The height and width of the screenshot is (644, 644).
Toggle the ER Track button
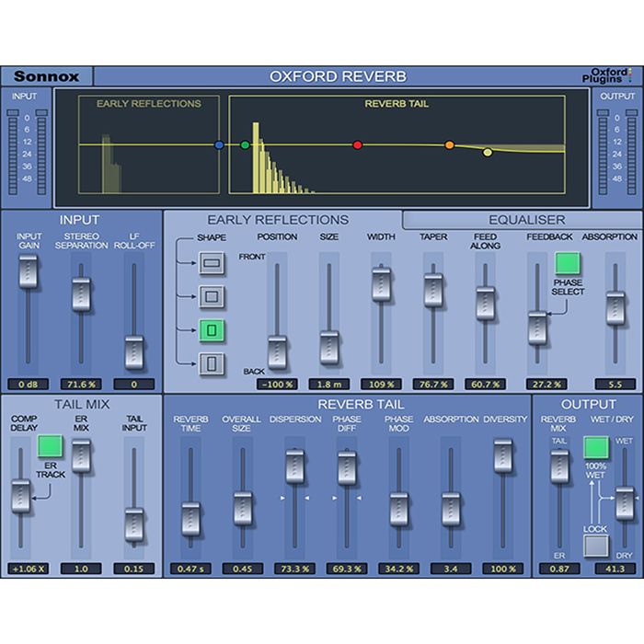click(49, 448)
